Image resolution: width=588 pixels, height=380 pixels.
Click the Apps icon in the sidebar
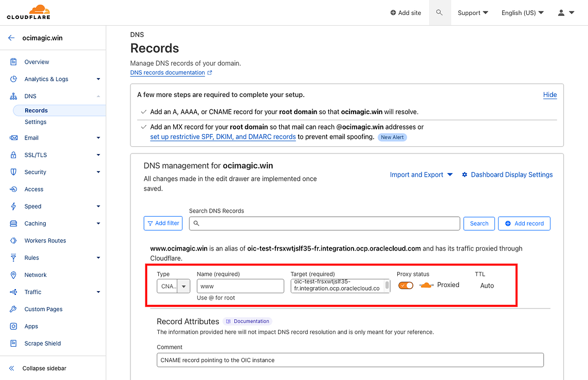[13, 327]
